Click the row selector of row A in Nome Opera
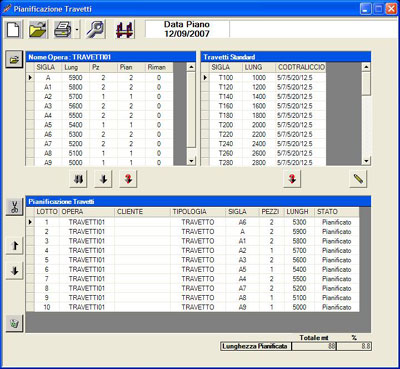 pos(30,77)
